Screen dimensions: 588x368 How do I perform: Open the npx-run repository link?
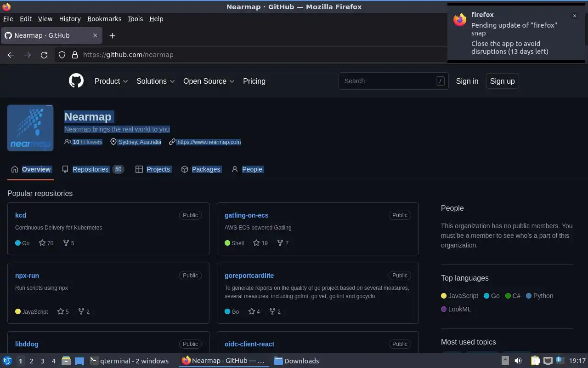(x=27, y=275)
